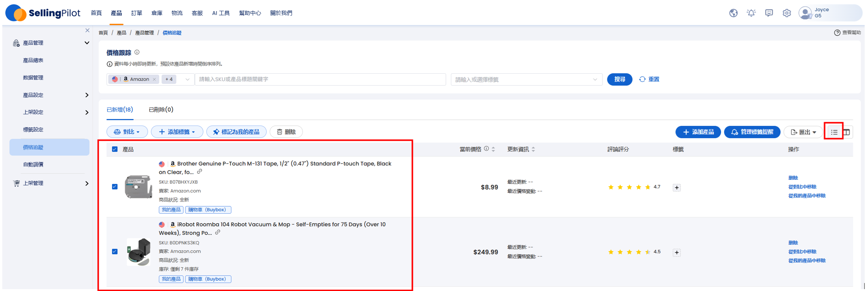Focus the SKU or title keyword field
868x291 pixels.
click(320, 79)
